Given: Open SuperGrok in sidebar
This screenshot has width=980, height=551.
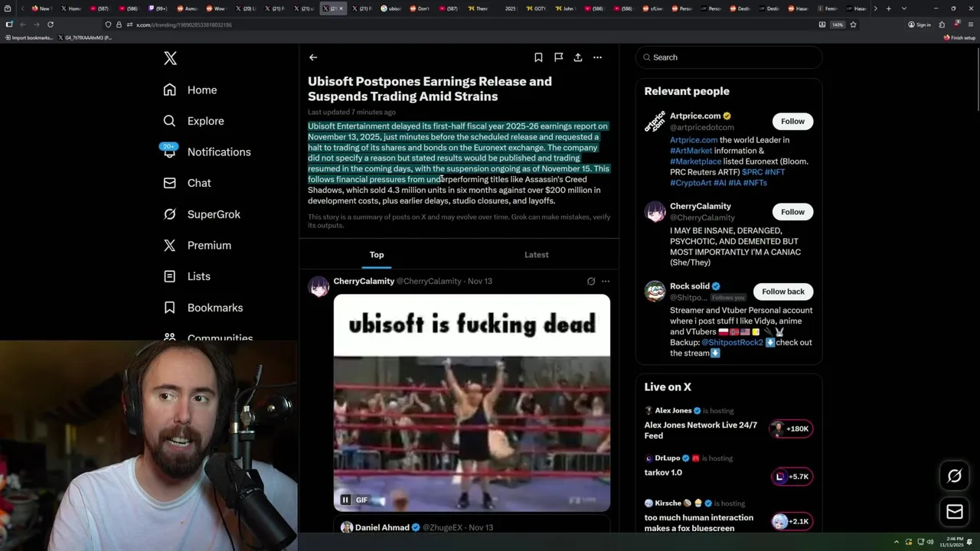Looking at the screenshot, I should [201, 214].
